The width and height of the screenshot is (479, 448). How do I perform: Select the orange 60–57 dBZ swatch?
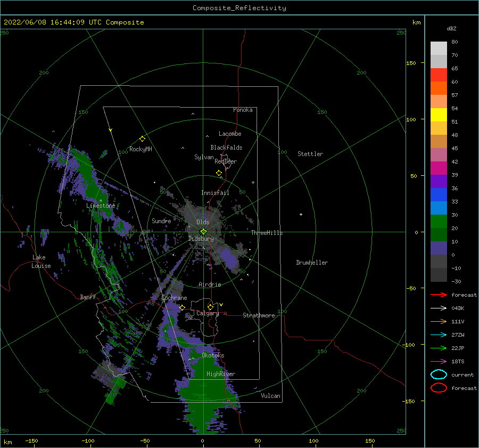439,88
